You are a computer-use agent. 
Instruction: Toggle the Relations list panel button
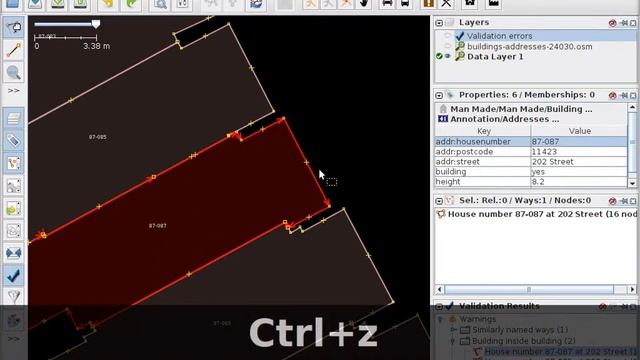point(13,186)
